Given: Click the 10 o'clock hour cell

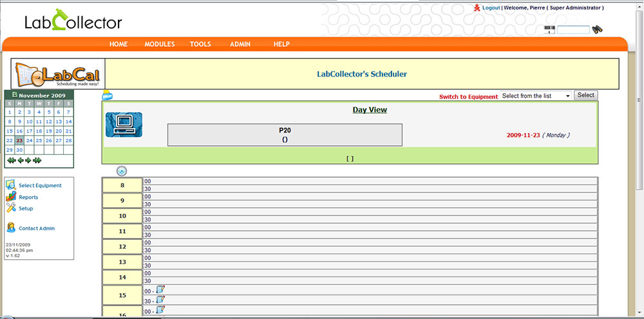Looking at the screenshot, I should (122, 216).
